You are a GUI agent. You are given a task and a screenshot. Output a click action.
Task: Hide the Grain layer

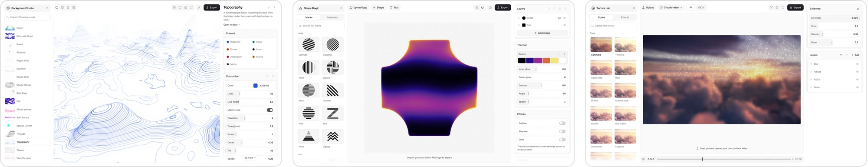[857, 87]
